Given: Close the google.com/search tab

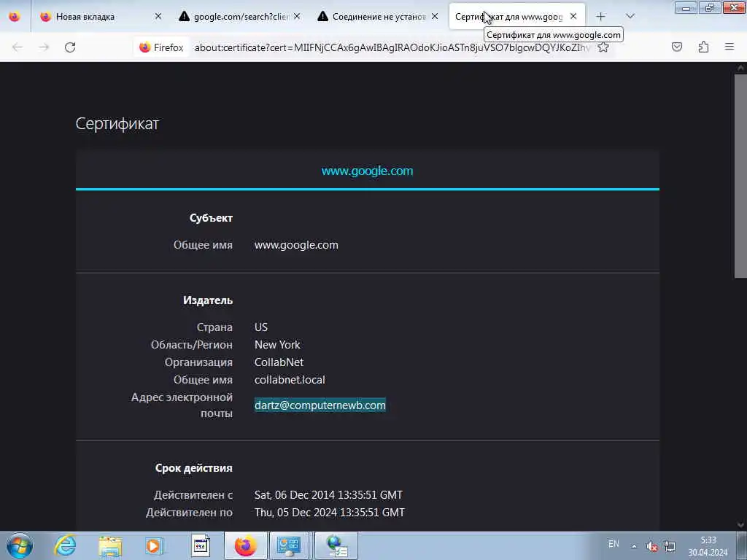Looking at the screenshot, I should coord(297,16).
